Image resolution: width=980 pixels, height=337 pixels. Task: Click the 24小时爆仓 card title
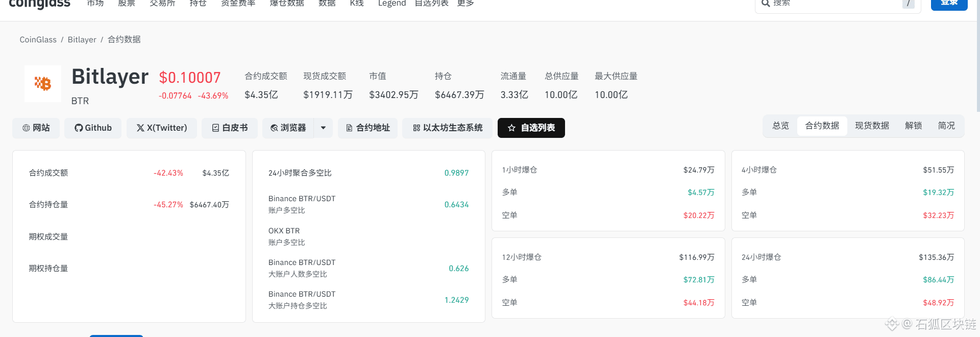pos(762,257)
